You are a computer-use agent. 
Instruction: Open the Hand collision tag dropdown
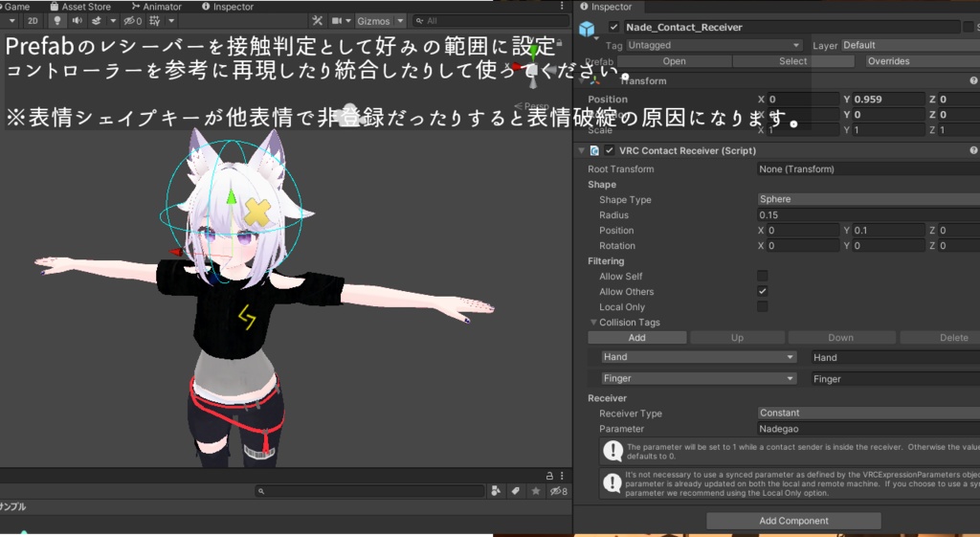coord(698,357)
